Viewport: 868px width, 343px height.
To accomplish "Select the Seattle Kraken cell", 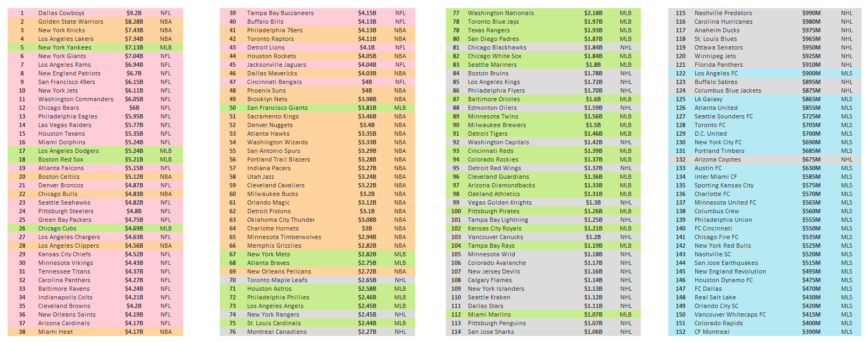I will point(489,297).
